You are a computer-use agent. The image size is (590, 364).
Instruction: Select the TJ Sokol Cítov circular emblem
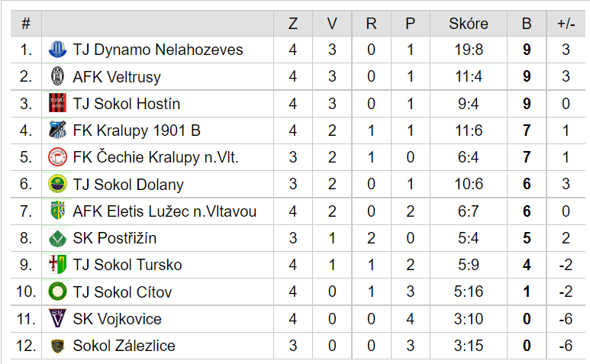(x=57, y=292)
